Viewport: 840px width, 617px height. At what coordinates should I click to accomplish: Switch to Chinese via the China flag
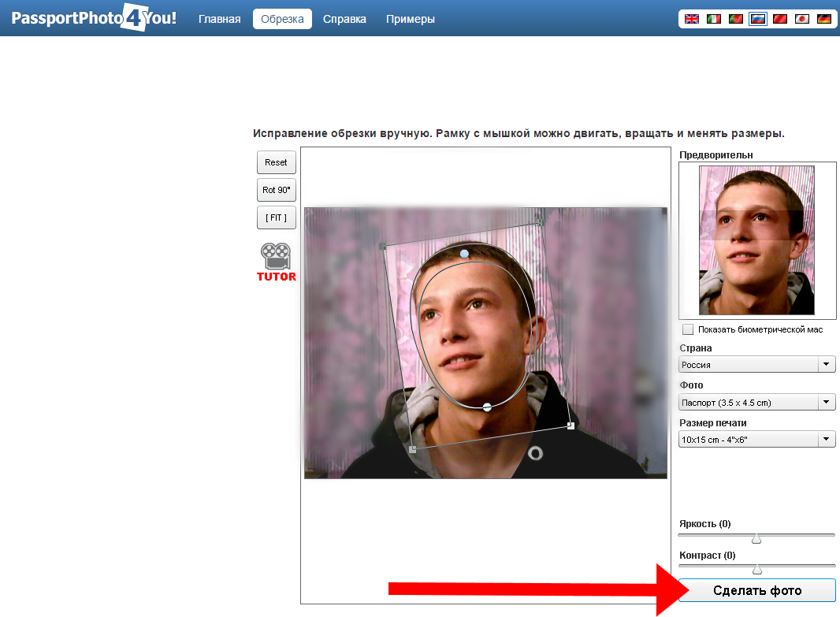(x=780, y=19)
